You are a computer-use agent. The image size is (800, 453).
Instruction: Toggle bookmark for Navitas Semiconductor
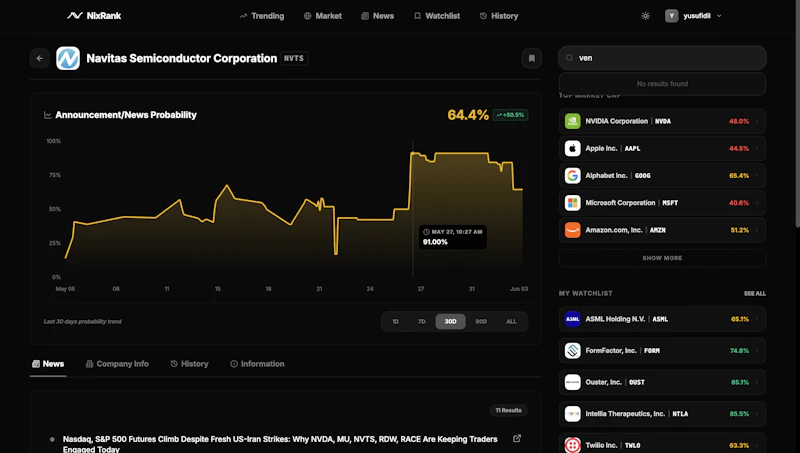pos(532,58)
